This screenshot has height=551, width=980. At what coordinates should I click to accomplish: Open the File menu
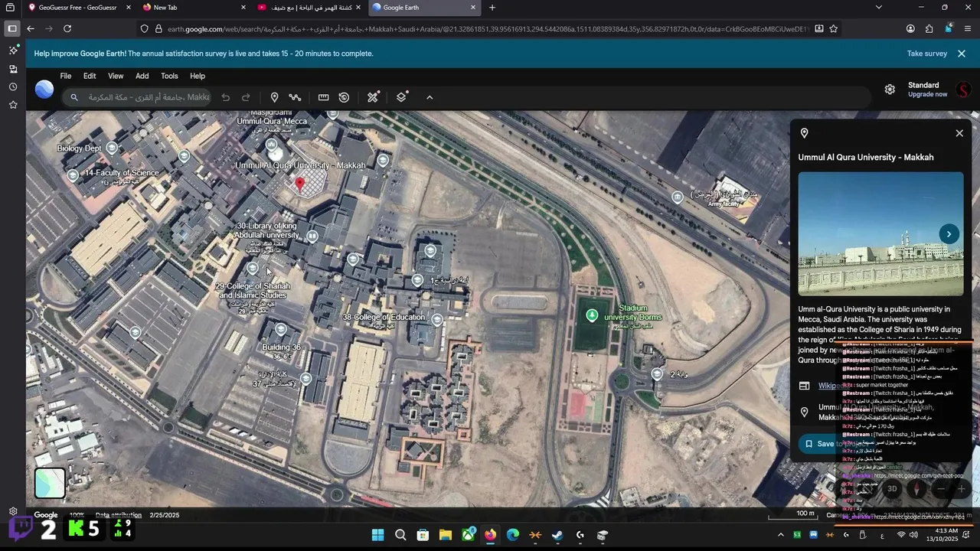tap(66, 76)
